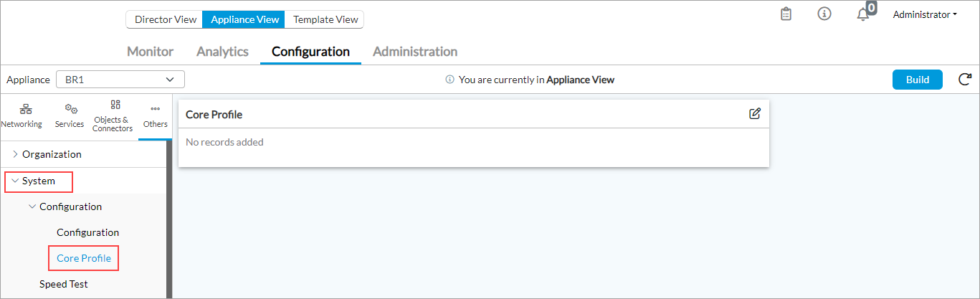Viewport: 980px width, 299px height.
Task: Click the information circle icon in header
Action: point(824,14)
